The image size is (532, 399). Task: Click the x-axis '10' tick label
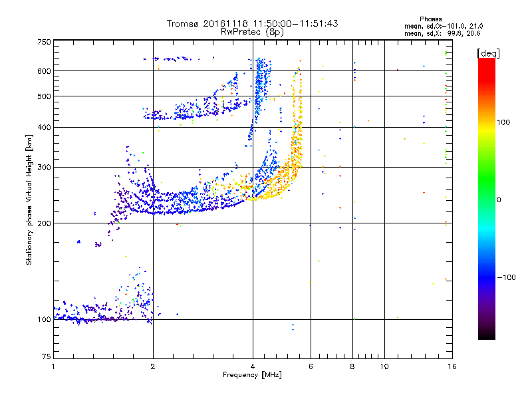point(384,366)
